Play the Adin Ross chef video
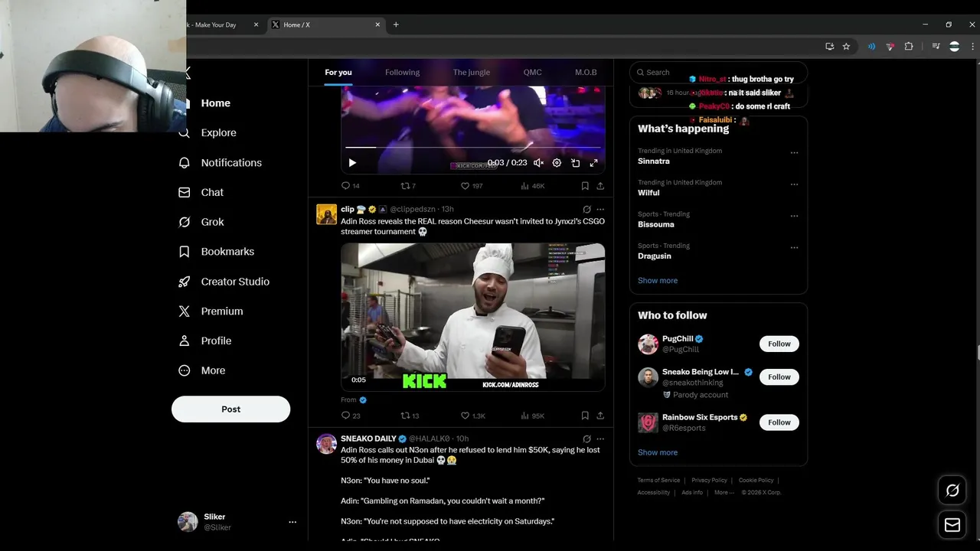This screenshot has width=980, height=551. [473, 317]
